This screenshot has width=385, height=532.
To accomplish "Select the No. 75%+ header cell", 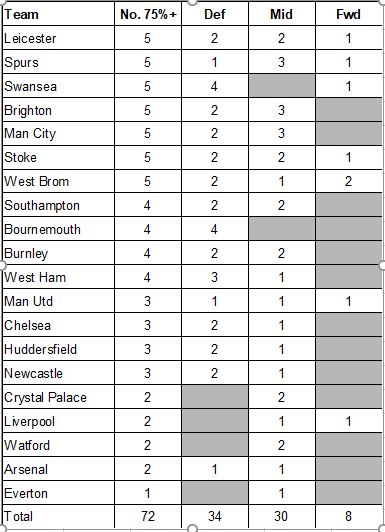I will [148, 14].
